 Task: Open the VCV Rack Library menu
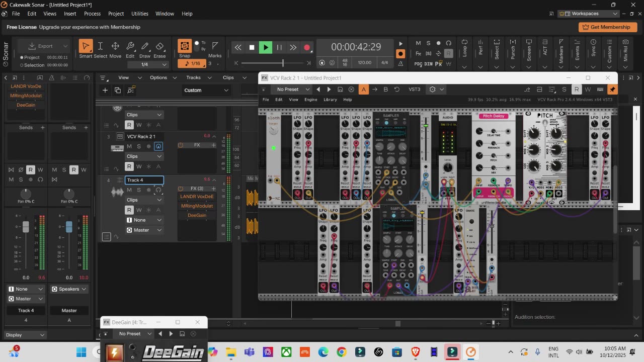pyautogui.click(x=330, y=100)
